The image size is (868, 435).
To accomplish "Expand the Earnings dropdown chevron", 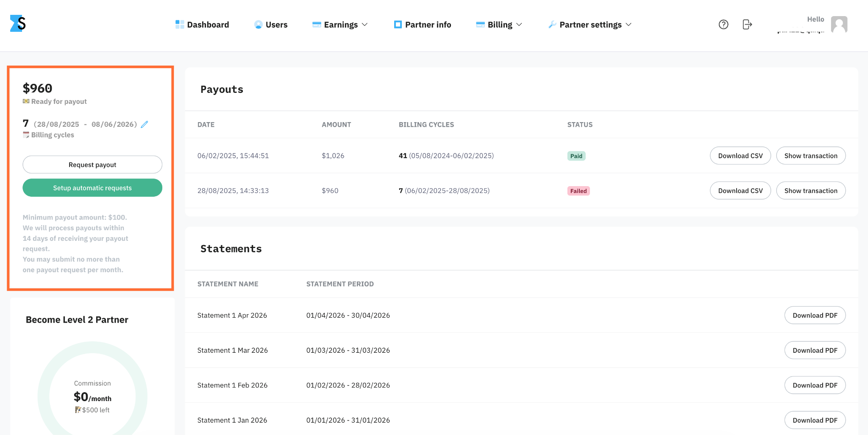I will [x=364, y=25].
